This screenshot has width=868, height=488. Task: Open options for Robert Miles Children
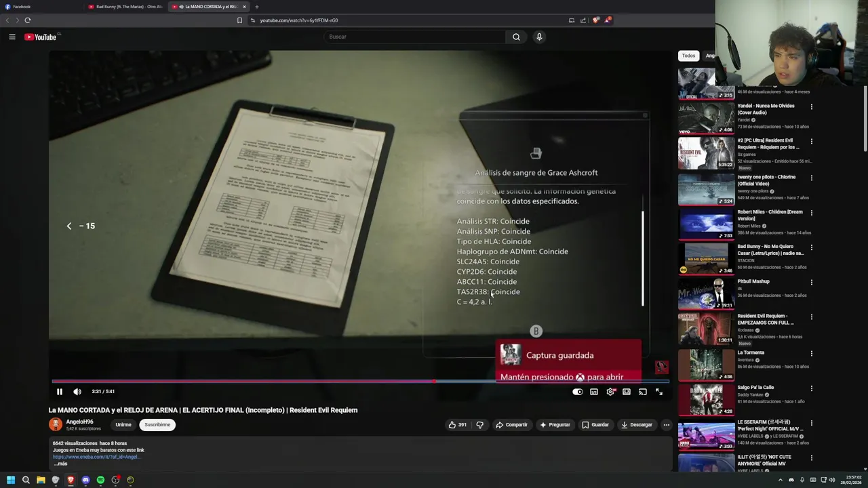click(811, 212)
